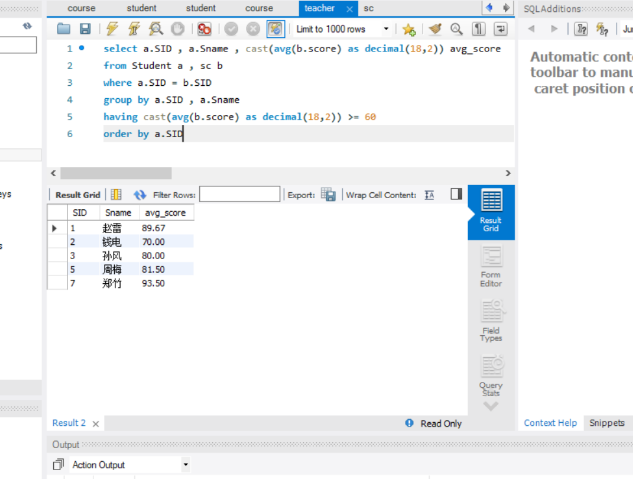Click the refresh arrows icon in the left sidebar
Screen dimensions: 633x479
point(27,26)
